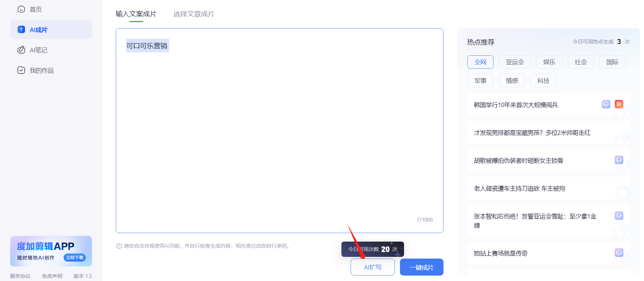Click stack icon on 她站上赛场就是传奇 row
This screenshot has width=644, height=281.
pos(619,253)
